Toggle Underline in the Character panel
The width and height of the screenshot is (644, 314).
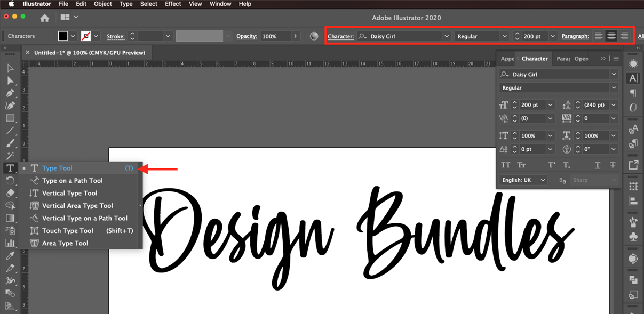(598, 165)
